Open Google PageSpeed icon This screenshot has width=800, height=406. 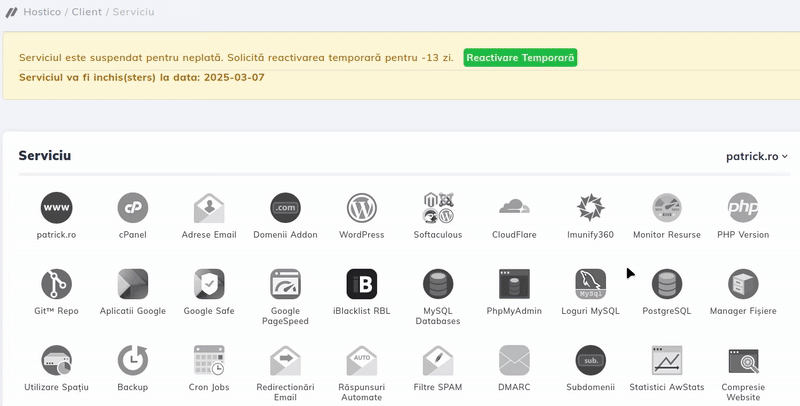[285, 284]
